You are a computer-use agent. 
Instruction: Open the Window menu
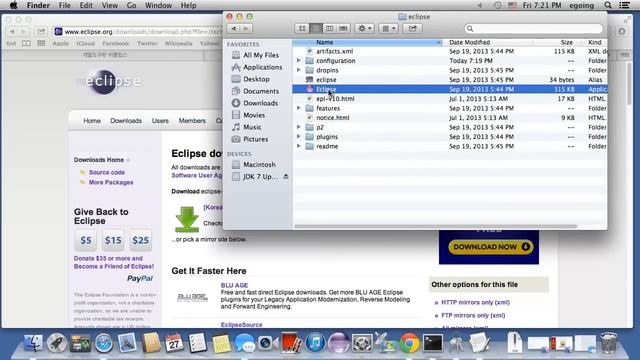(x=158, y=5)
